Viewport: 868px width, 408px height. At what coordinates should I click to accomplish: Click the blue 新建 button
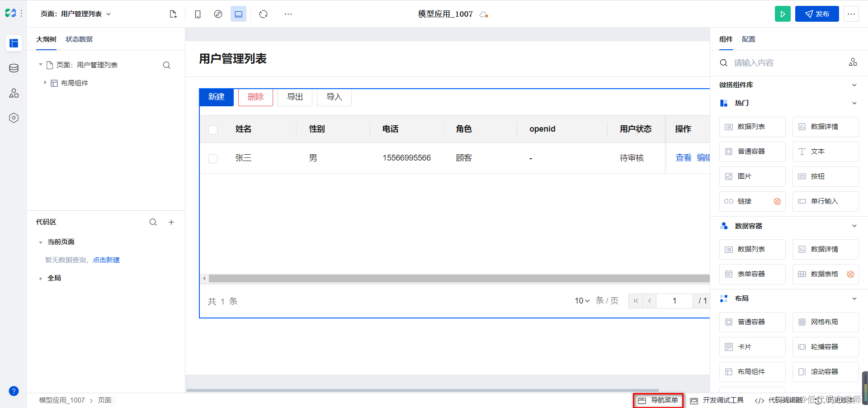(x=217, y=97)
